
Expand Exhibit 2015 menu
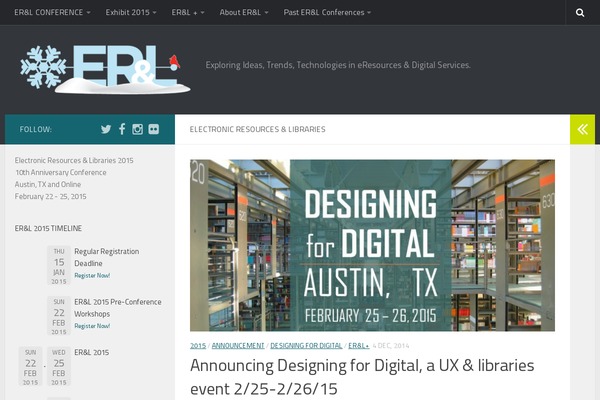tap(131, 12)
